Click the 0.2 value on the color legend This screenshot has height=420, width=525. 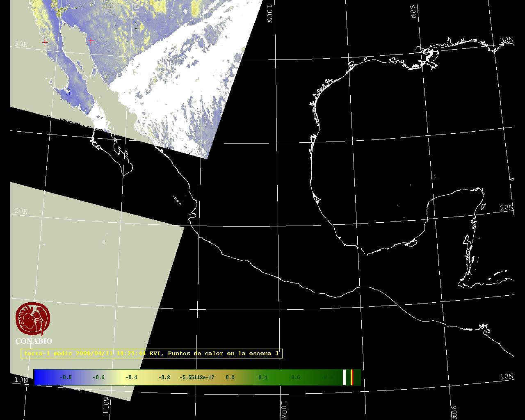[x=230, y=377]
